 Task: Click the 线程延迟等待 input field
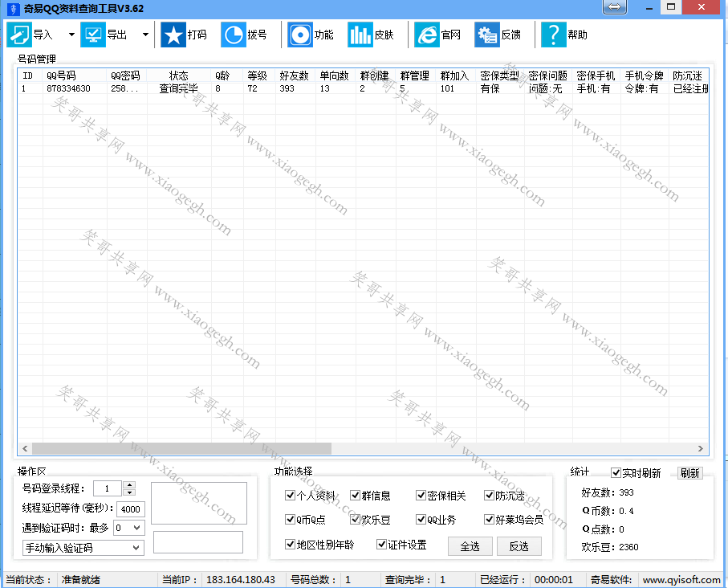pyautogui.click(x=131, y=509)
